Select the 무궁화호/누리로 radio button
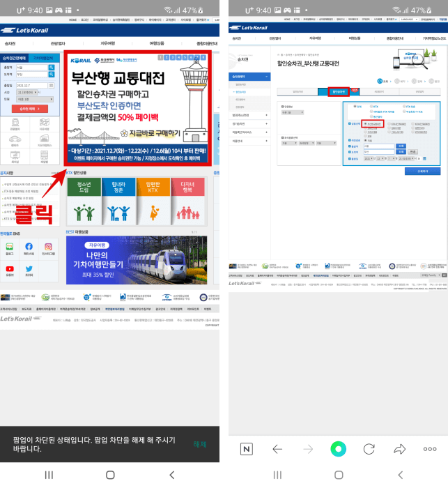 pos(404,112)
